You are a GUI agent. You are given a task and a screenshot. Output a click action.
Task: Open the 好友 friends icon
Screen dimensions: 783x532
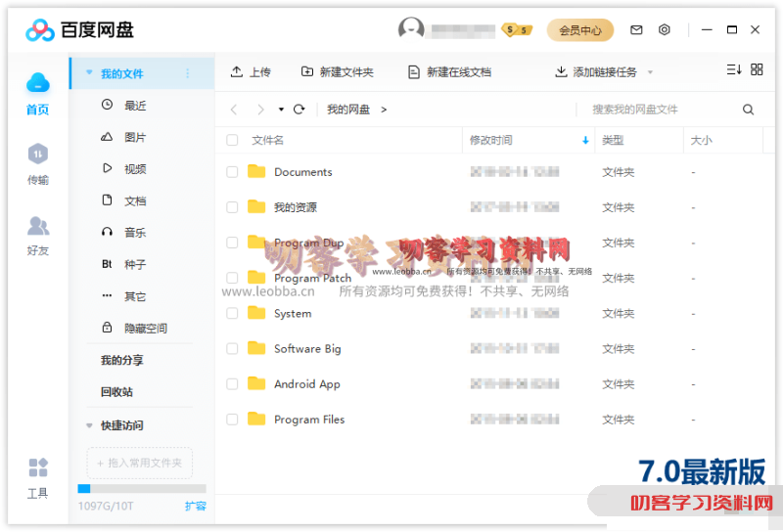tap(38, 226)
